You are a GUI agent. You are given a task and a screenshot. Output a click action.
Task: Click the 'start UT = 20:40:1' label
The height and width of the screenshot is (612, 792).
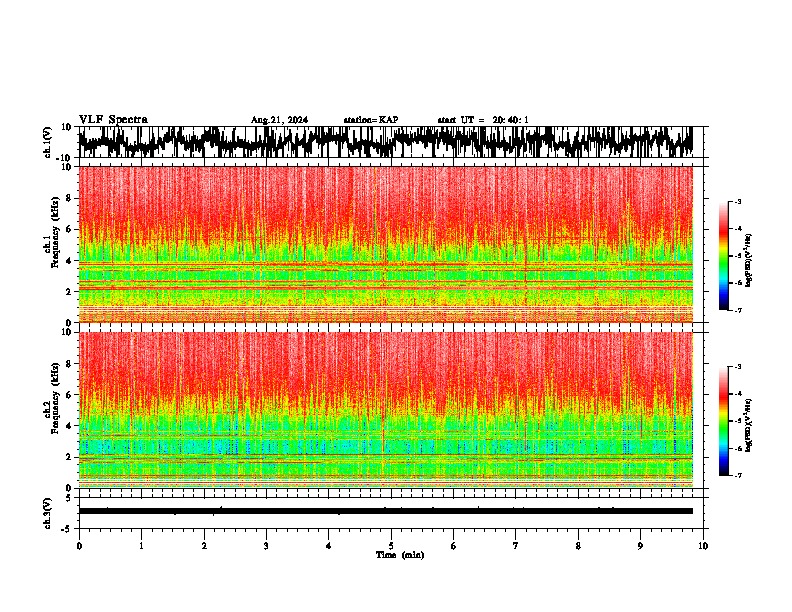(x=483, y=120)
